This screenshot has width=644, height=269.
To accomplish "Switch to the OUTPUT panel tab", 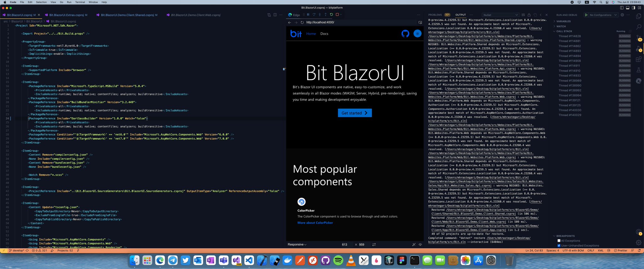I will (x=461, y=15).
